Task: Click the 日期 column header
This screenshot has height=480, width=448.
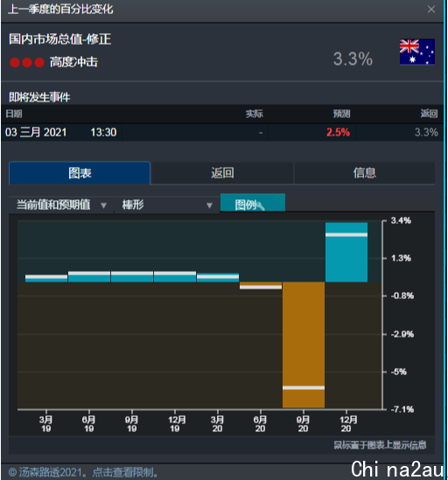Action: click(x=14, y=114)
